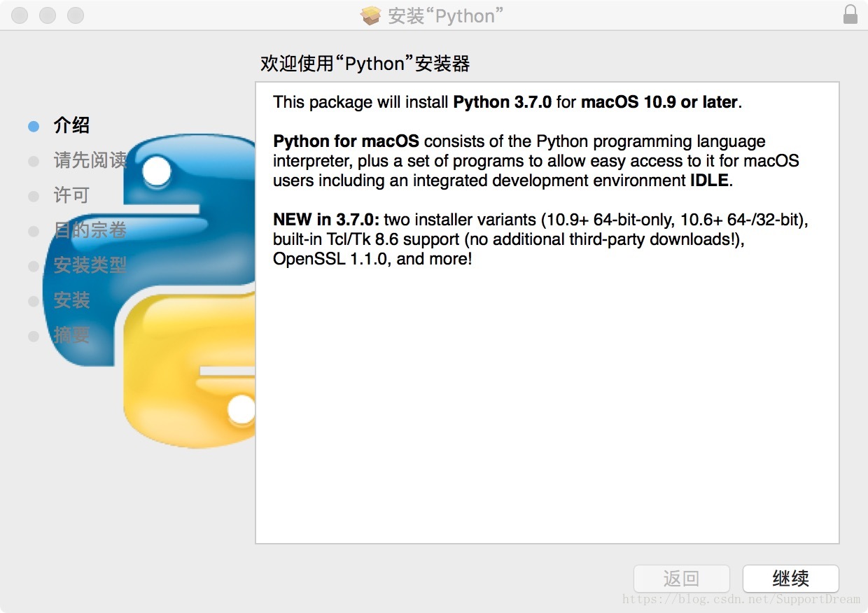Click the heading 欢迎使用“Python”安装器
868x613 pixels.
pos(365,64)
